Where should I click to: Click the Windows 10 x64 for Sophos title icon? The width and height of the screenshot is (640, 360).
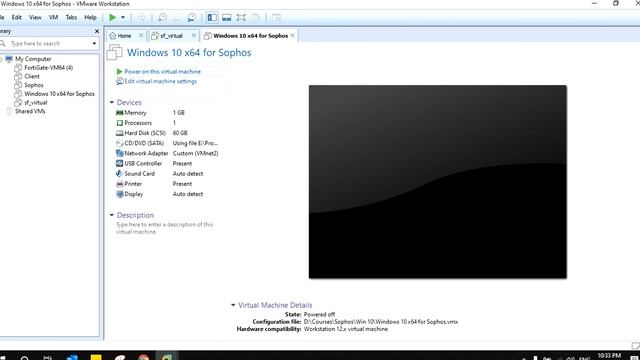(x=114, y=53)
